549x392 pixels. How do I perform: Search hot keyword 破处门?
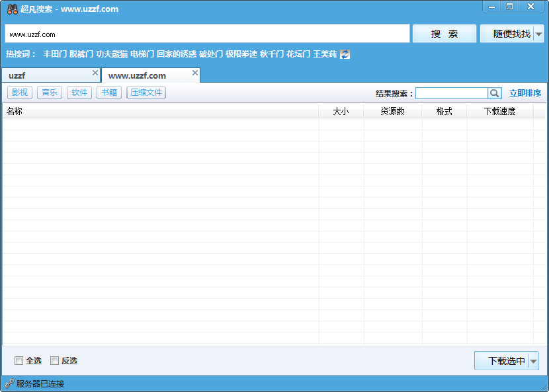tap(211, 54)
